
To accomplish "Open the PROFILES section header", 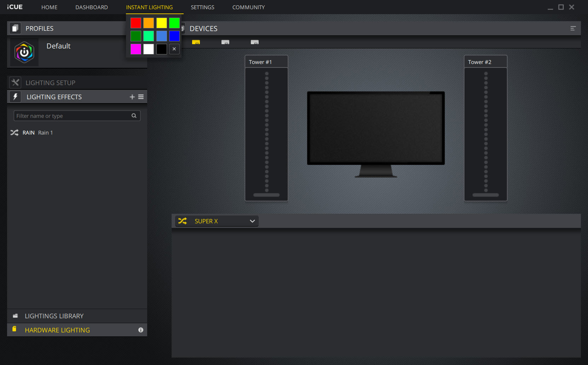I will pyautogui.click(x=67, y=28).
